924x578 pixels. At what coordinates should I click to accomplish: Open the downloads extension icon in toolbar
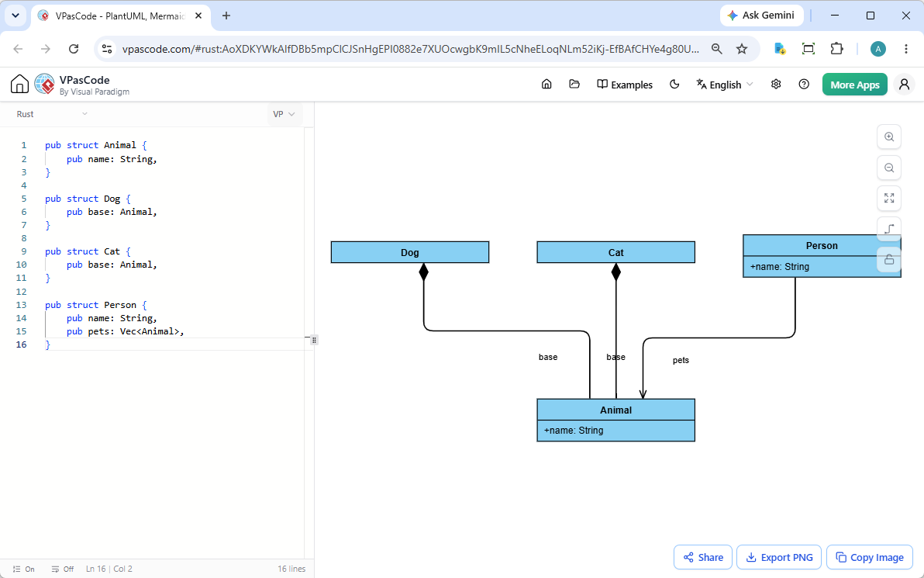pos(781,49)
